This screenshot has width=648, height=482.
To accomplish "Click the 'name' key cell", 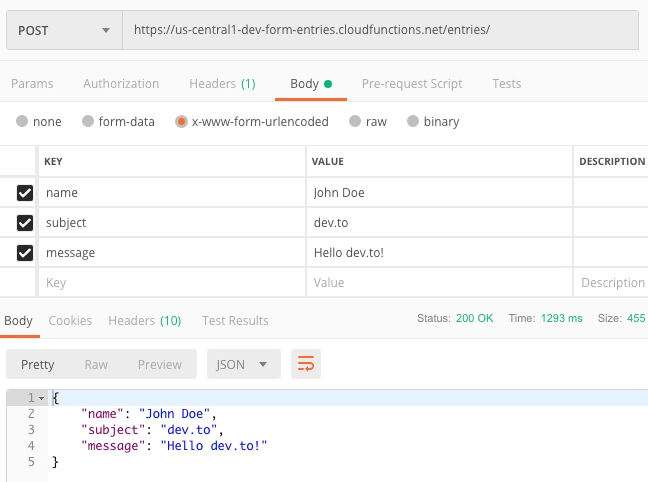I will tap(172, 193).
